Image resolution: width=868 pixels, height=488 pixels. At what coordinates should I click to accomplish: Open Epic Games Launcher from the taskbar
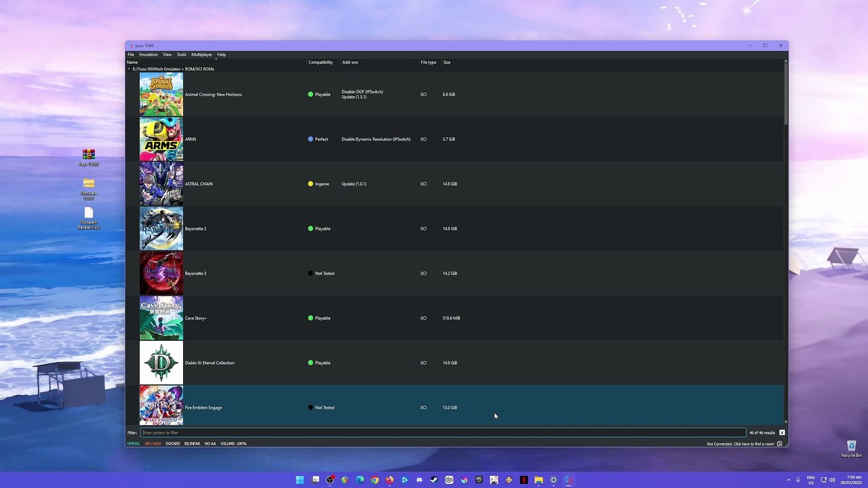point(479,480)
